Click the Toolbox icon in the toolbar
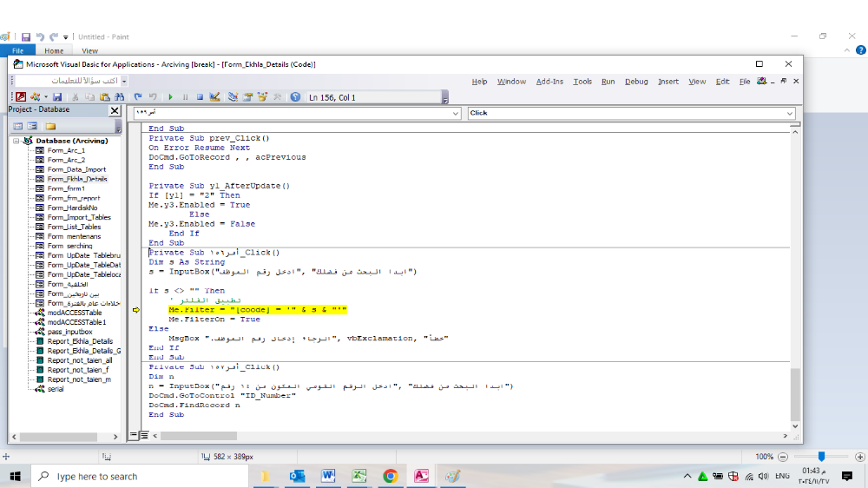Image resolution: width=868 pixels, height=488 pixels. [x=278, y=97]
